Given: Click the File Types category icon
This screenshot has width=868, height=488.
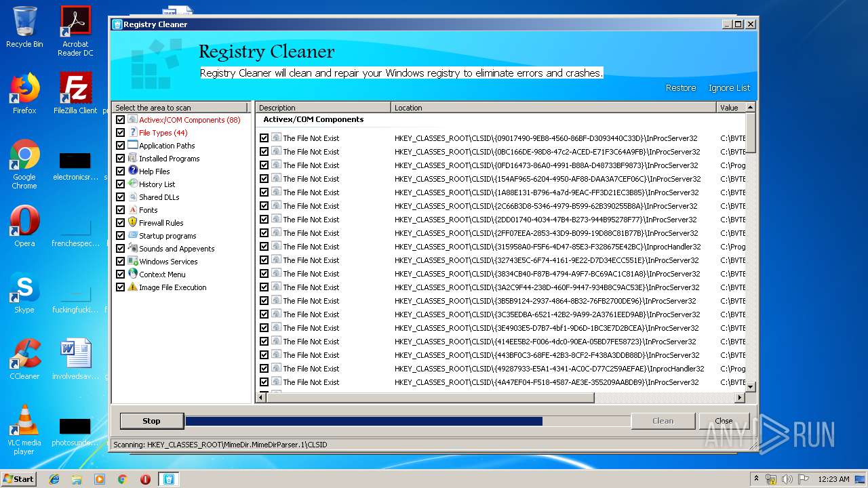Looking at the screenshot, I should (133, 132).
